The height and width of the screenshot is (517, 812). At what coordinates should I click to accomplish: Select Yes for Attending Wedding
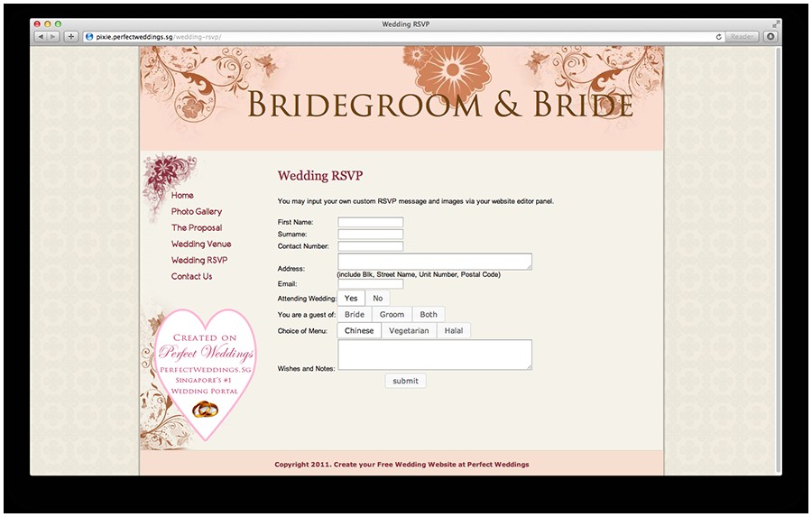coord(351,299)
